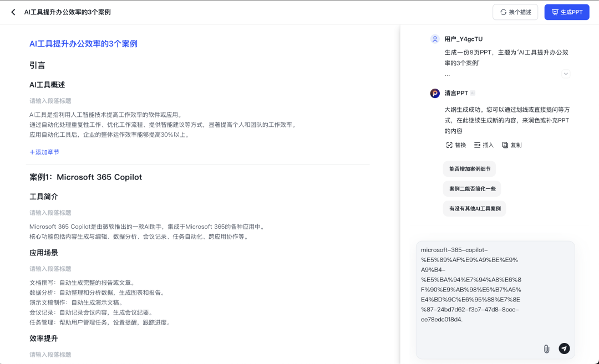Screen dimensions: 599x364
Task: Select the suggestion chip 有没有其他AI工具案例
Action: [x=474, y=209]
